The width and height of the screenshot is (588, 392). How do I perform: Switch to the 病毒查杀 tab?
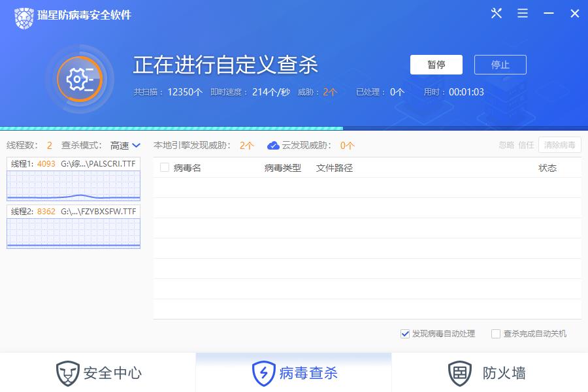tap(293, 372)
